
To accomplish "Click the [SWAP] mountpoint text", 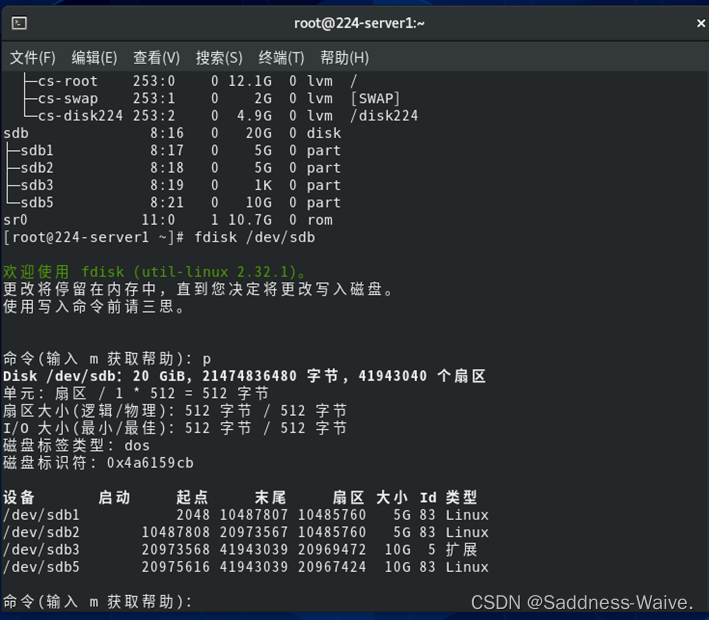I will click(375, 99).
